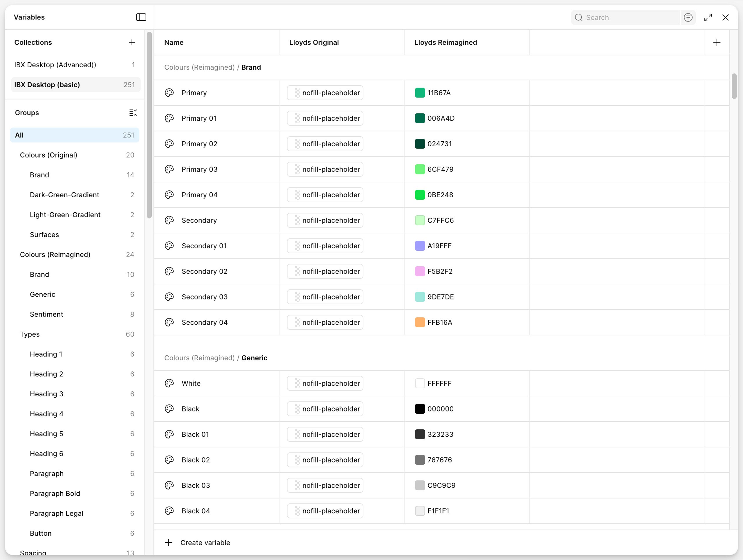
Task: Select the Colours (Original) group
Action: (49, 155)
